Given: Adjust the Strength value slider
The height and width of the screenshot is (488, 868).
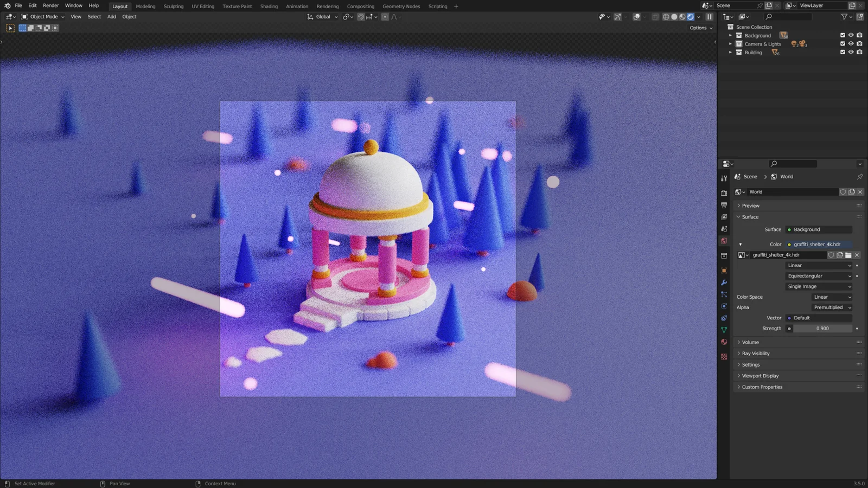Looking at the screenshot, I should tap(822, 328).
